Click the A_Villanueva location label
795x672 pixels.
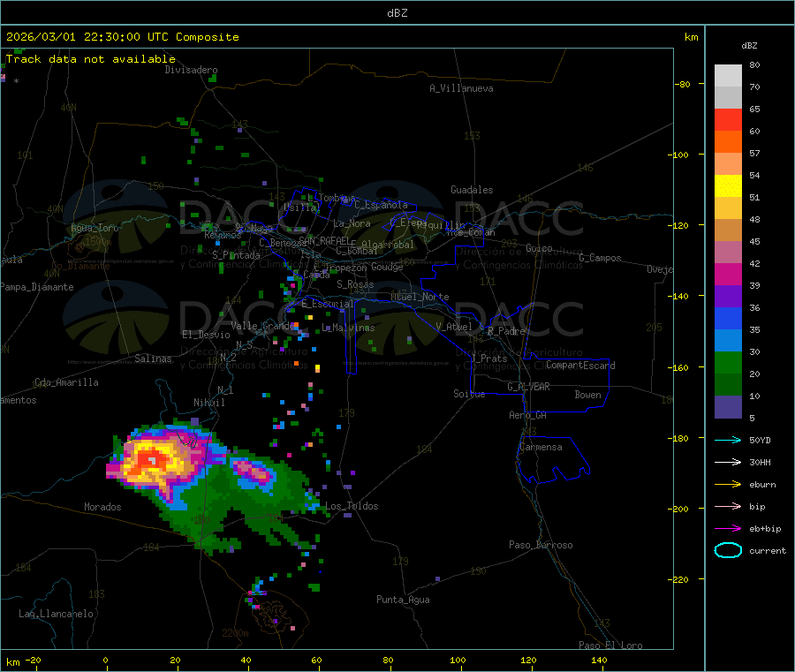[461, 88]
